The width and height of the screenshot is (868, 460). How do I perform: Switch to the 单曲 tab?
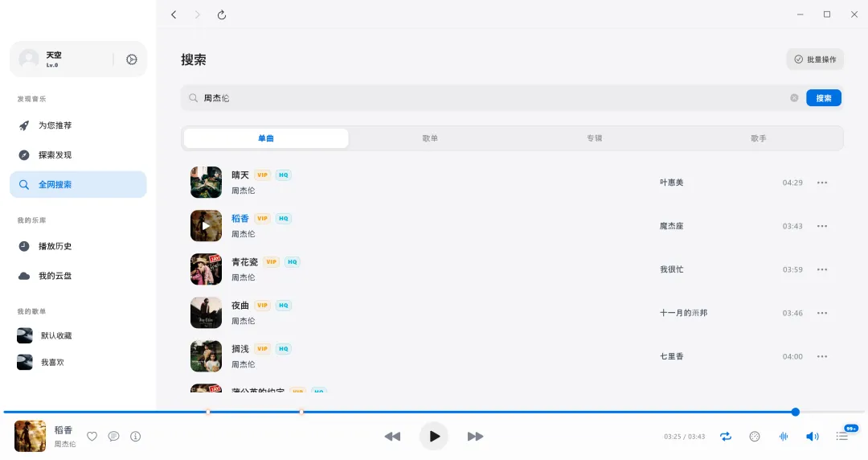266,138
